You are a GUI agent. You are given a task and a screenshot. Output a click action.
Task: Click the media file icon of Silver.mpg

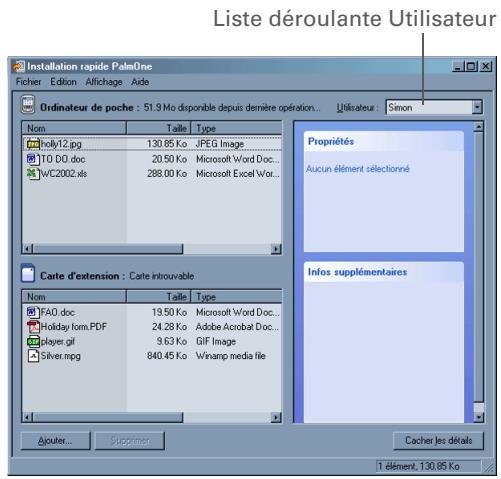point(33,356)
